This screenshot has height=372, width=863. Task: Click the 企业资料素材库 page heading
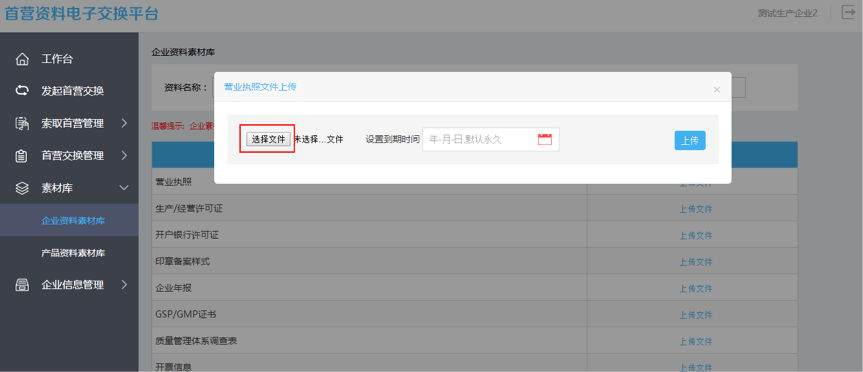pyautogui.click(x=183, y=53)
